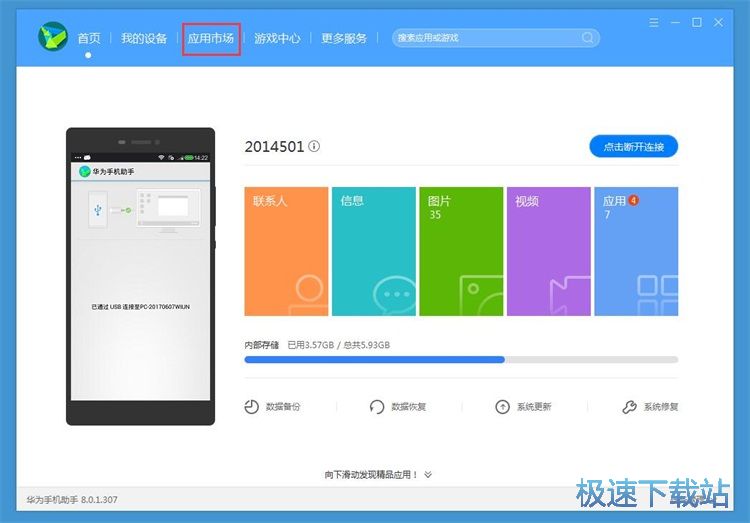Open the purple 视频 videos tile
This screenshot has width=750, height=523.
(549, 251)
